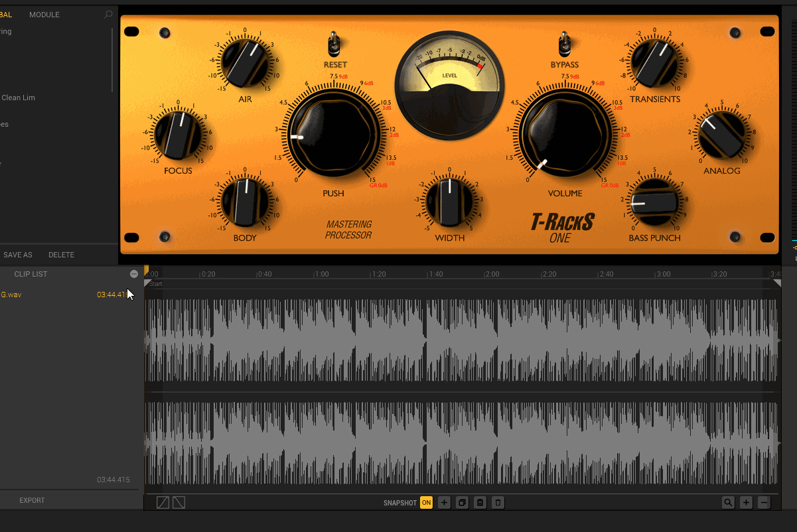The height and width of the screenshot is (532, 797).
Task: Click the upper channel waveform
Action: click(461, 340)
